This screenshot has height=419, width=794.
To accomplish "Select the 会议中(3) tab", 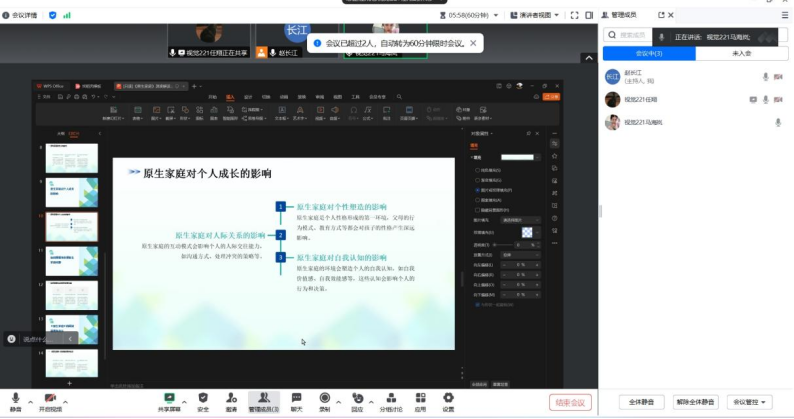I will [x=650, y=54].
